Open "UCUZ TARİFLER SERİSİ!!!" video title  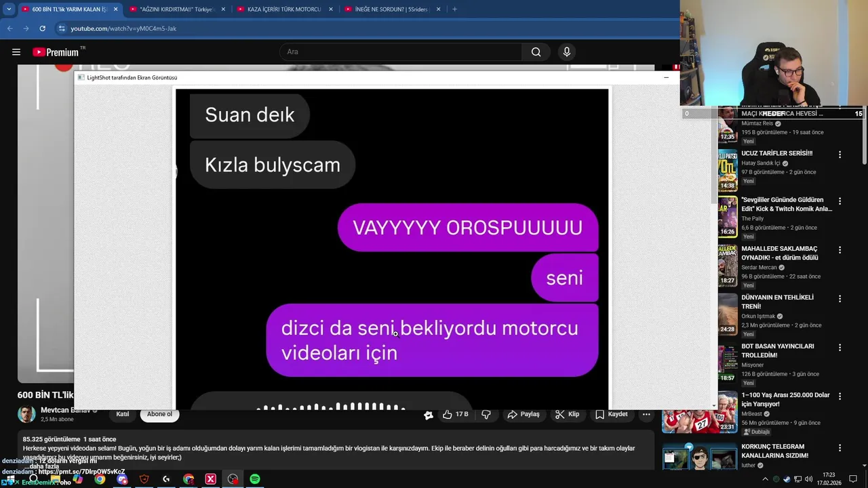[x=776, y=154]
